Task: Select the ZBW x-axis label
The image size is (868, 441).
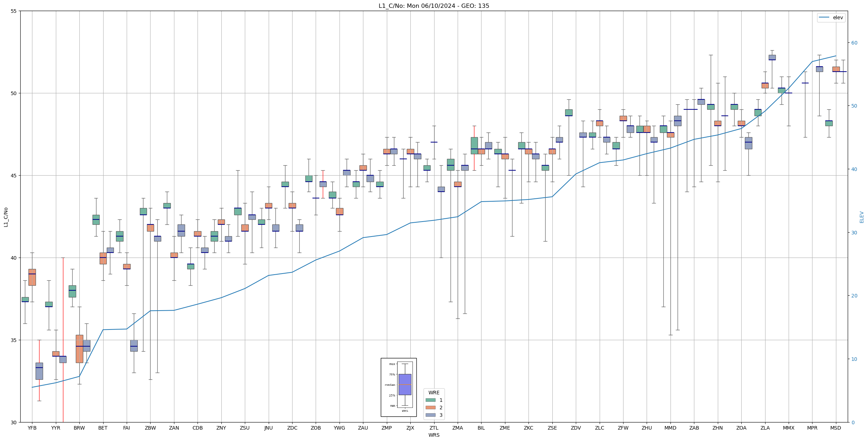Action: (150, 428)
